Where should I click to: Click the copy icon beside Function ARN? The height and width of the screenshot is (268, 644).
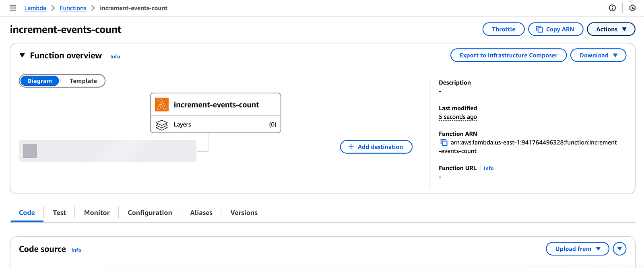point(444,142)
